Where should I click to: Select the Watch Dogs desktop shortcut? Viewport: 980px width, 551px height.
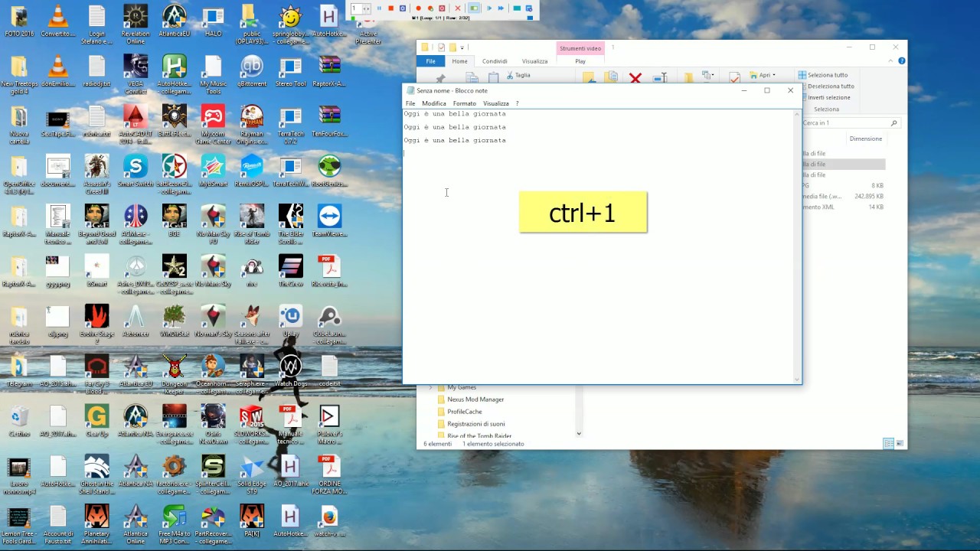[x=290, y=370]
